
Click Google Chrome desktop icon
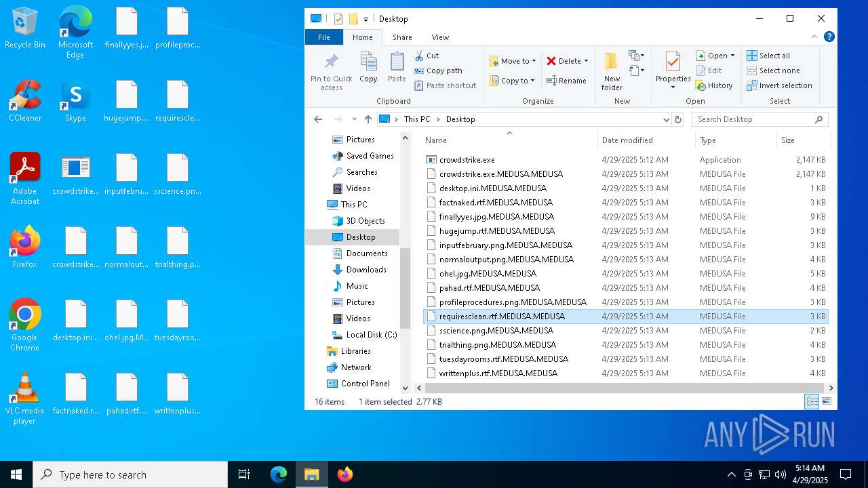tap(25, 325)
